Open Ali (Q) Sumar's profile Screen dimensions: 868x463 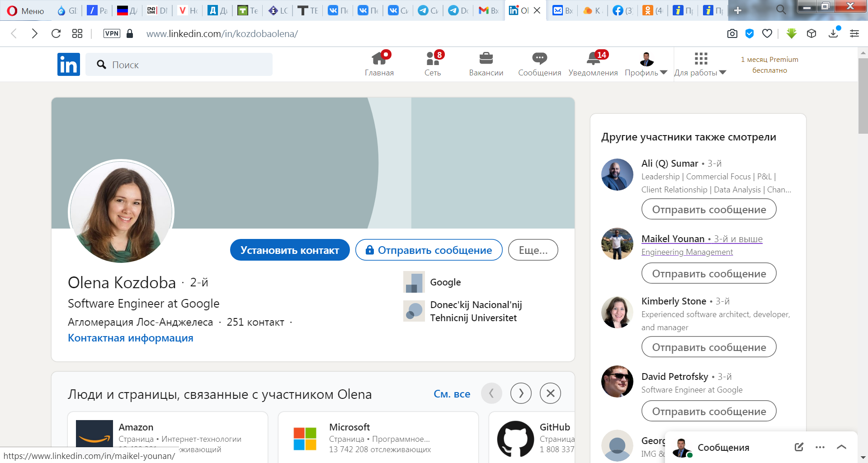[x=670, y=164]
